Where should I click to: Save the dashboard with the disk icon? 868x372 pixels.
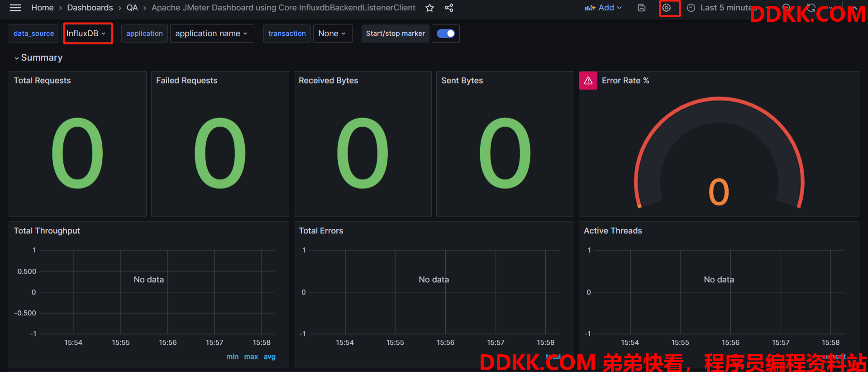[642, 8]
